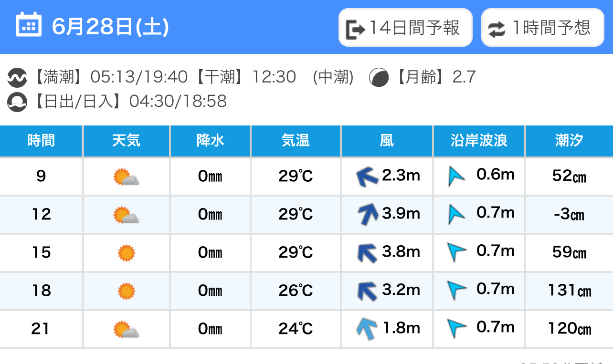Screen dimensions: 613x364
Task: Open the 14日間予報 forecast button
Action: coord(405,28)
